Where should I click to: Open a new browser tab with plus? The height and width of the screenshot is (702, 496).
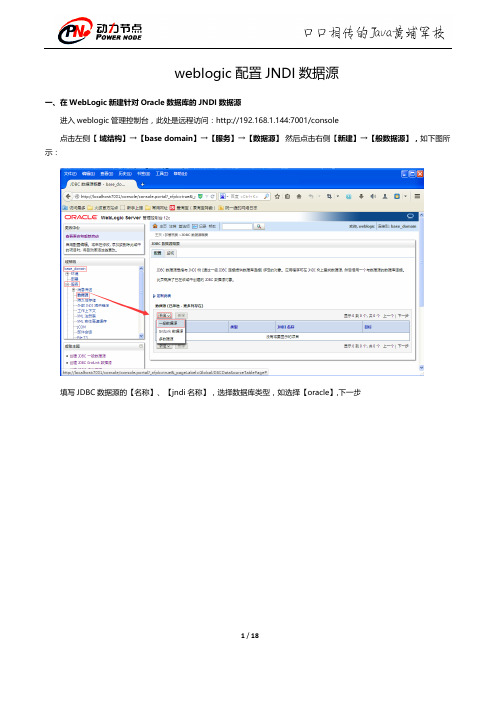pyautogui.click(x=142, y=184)
